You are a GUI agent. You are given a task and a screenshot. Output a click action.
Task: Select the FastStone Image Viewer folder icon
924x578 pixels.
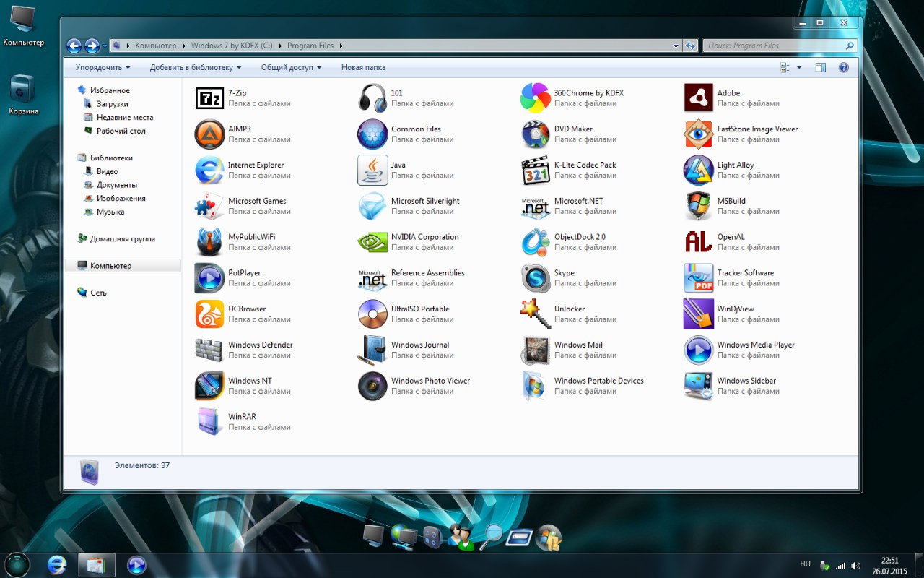click(x=699, y=134)
